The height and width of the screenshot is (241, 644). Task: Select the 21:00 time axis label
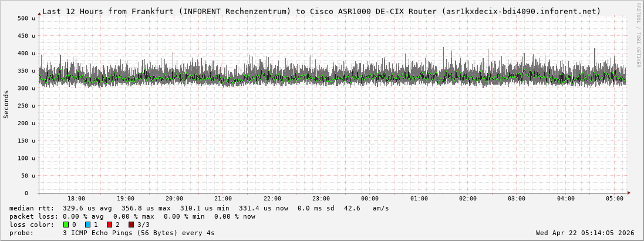pos(223,199)
